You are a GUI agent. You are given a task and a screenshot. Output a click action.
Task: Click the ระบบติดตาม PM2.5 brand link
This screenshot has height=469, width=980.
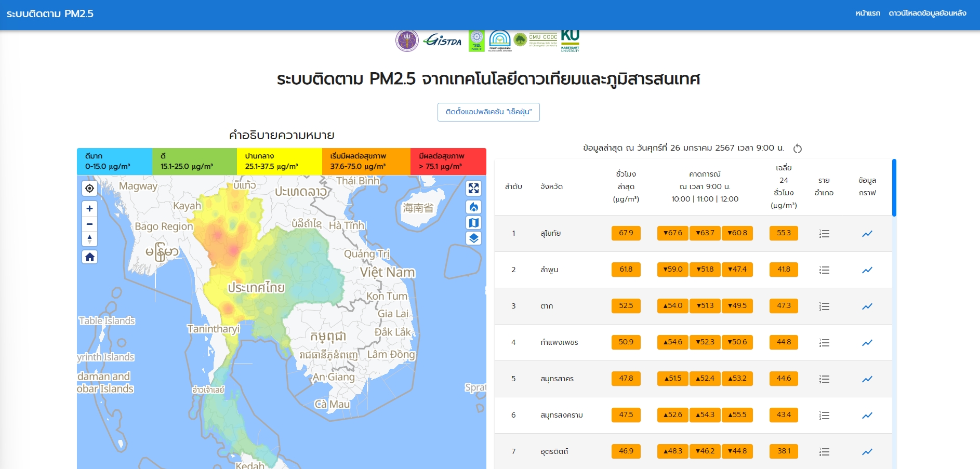click(x=50, y=14)
